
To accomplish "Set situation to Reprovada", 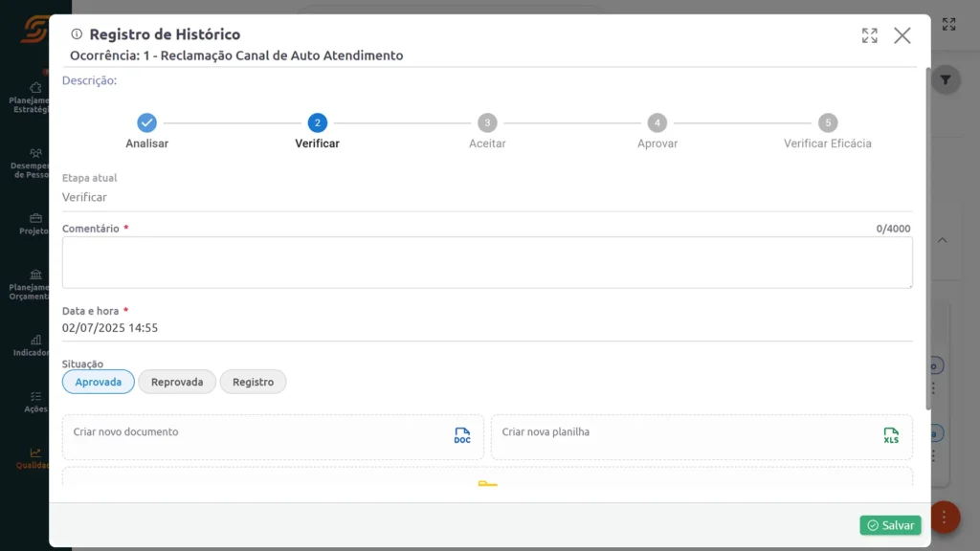I will pyautogui.click(x=177, y=382).
